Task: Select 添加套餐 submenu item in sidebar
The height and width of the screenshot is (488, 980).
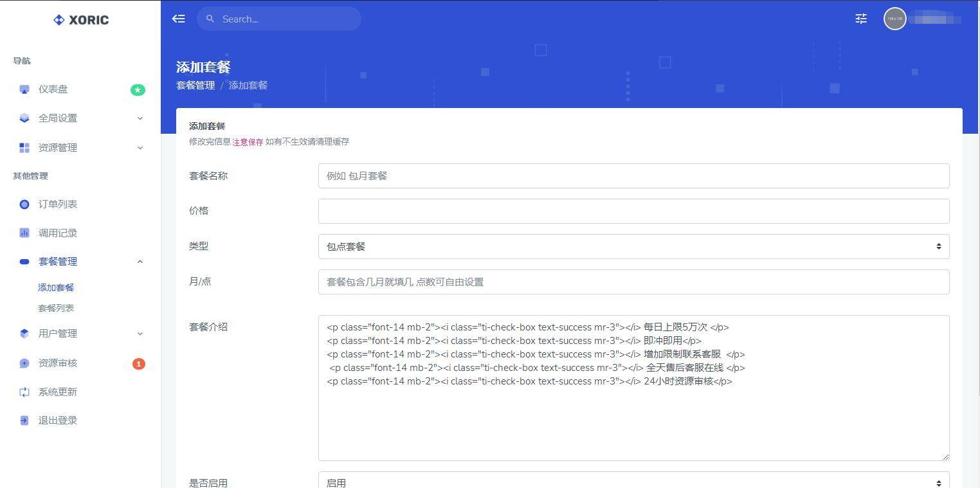Action: 56,287
